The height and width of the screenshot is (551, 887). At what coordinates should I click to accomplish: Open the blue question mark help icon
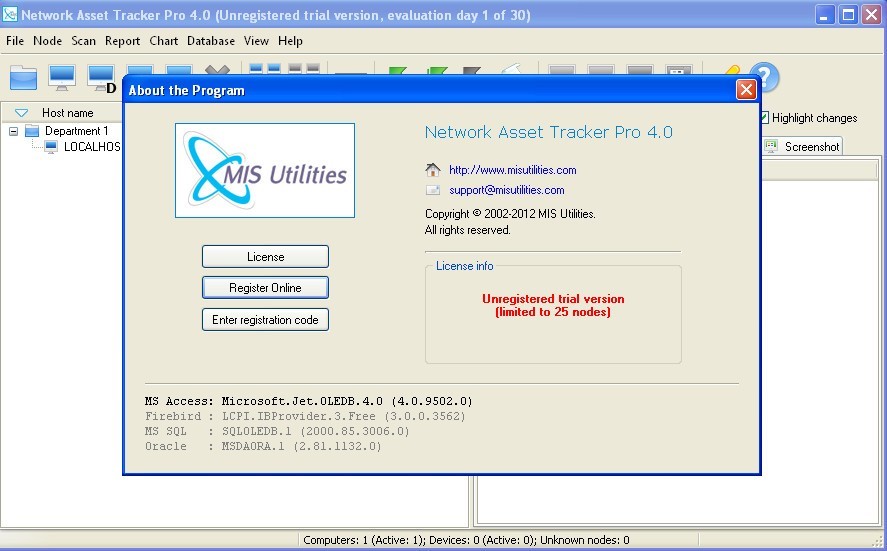pos(765,76)
